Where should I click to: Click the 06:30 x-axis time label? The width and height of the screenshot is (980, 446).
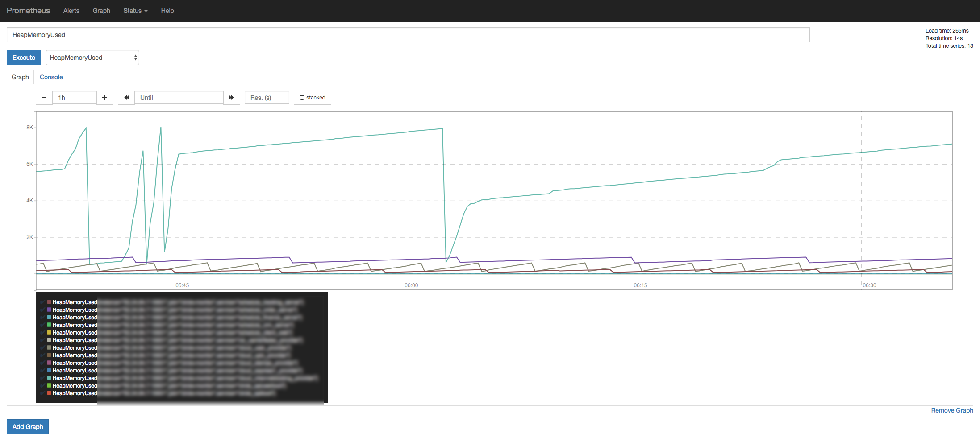pos(869,285)
